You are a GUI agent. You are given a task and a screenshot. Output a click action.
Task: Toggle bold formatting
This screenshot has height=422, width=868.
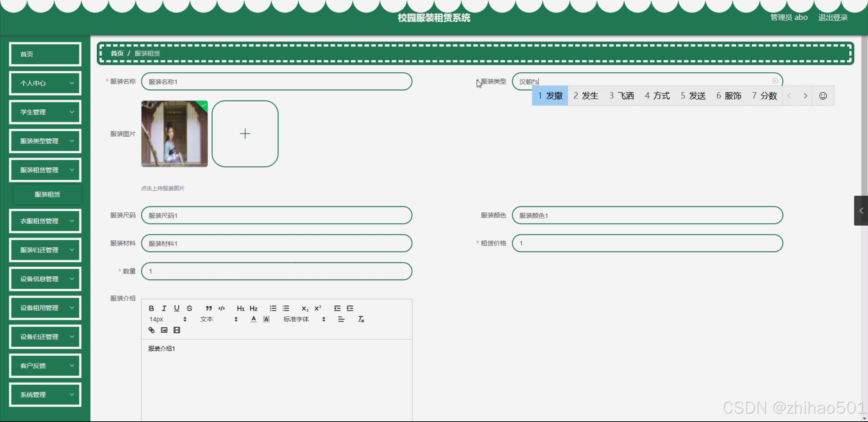pos(151,308)
